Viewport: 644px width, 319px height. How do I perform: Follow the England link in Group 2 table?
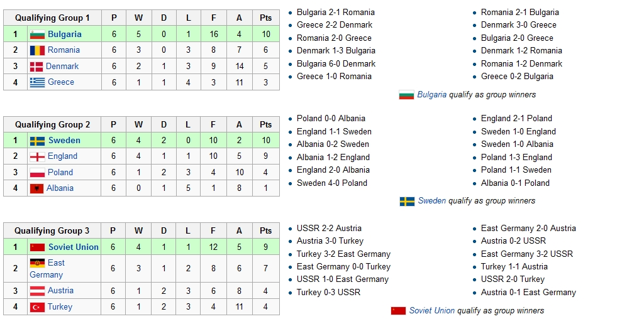tap(62, 156)
